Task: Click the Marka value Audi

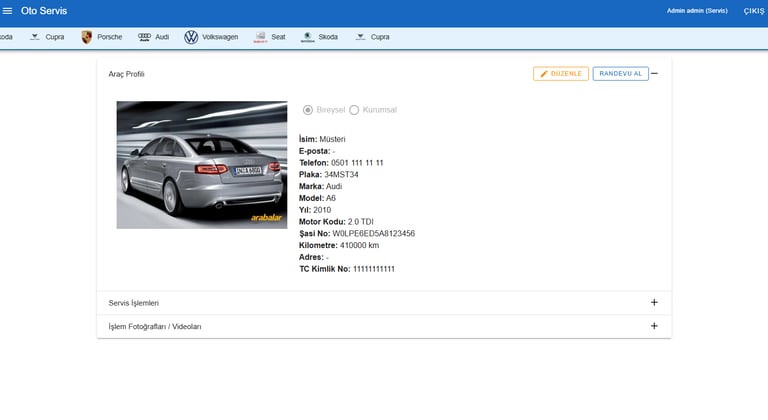Action: (x=334, y=186)
